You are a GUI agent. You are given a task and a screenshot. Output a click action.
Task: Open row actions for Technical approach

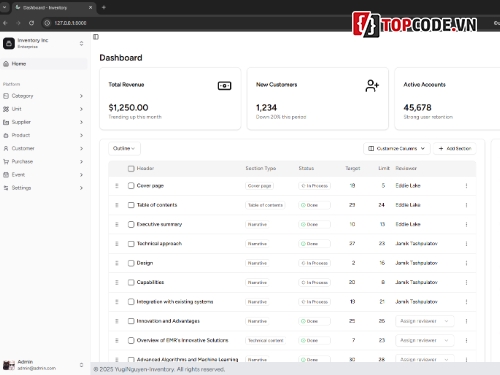point(466,244)
